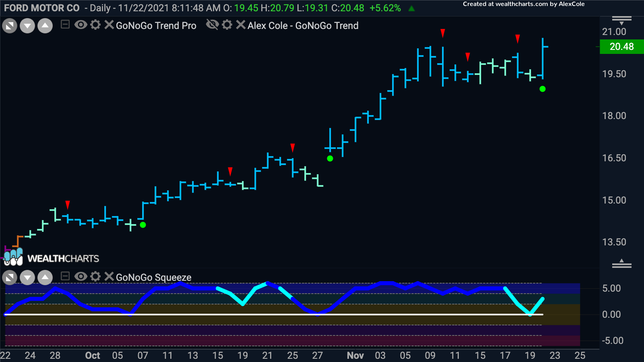Move main chart pane down with arrow button
This screenshot has width=644, height=362.
tap(27, 26)
